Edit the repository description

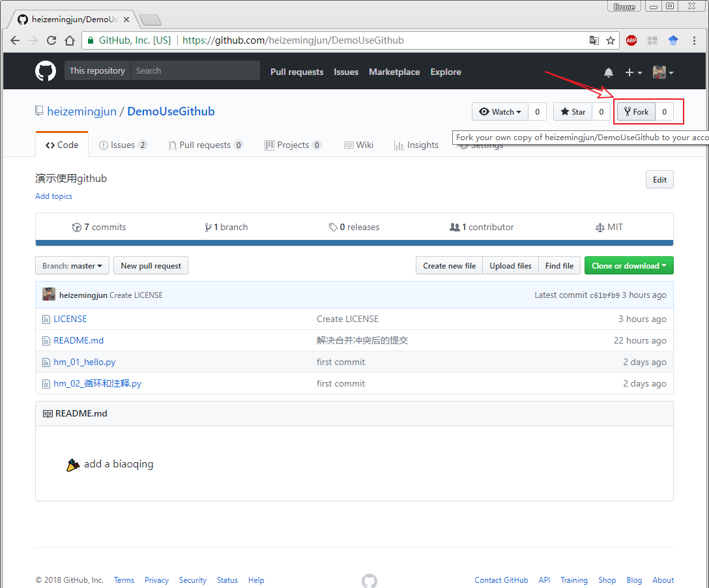click(x=659, y=179)
